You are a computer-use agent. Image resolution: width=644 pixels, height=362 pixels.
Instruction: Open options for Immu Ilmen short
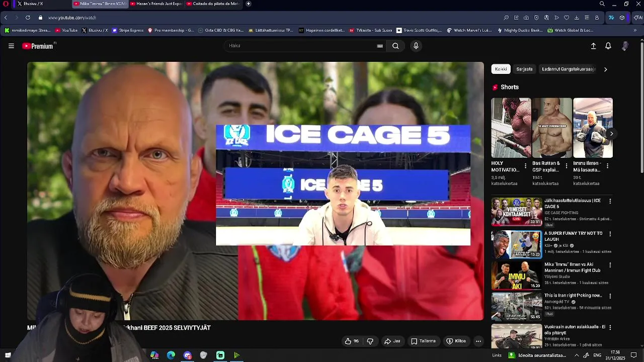[x=607, y=166]
